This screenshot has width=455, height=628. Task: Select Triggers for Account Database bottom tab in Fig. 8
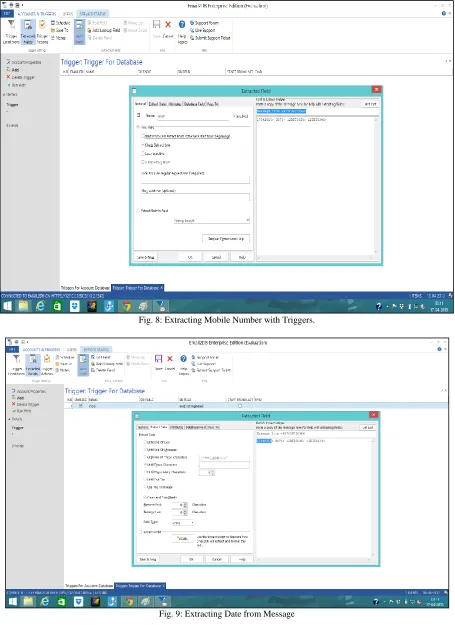tap(85, 288)
